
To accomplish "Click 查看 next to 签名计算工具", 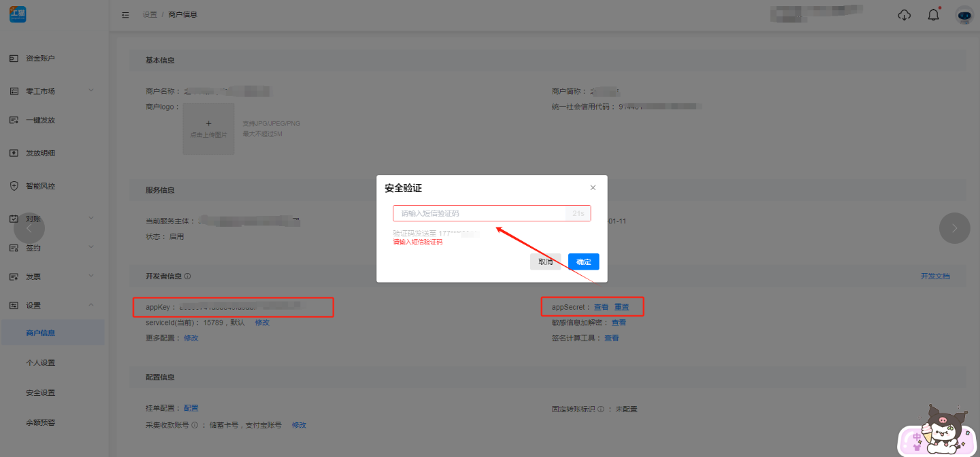I will coord(611,338).
